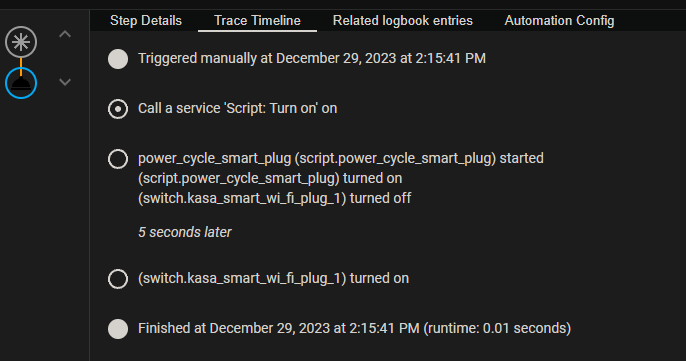Select the trigger asterisk node icon
This screenshot has width=686, height=361.
pos(21,42)
